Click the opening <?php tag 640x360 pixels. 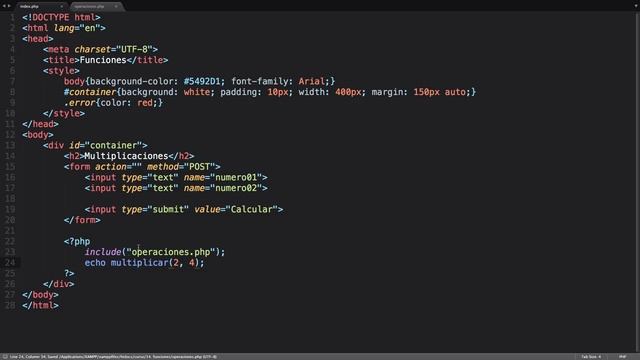[x=77, y=242]
